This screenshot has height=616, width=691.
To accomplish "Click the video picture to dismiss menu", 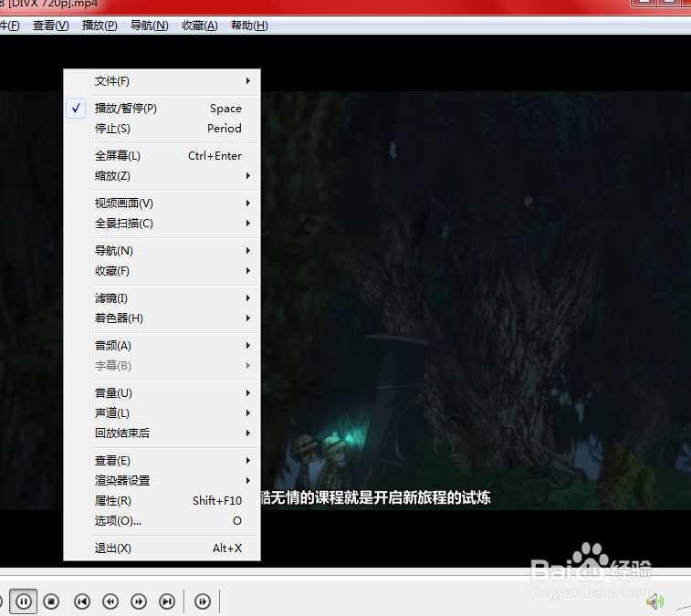I will click(x=476, y=299).
